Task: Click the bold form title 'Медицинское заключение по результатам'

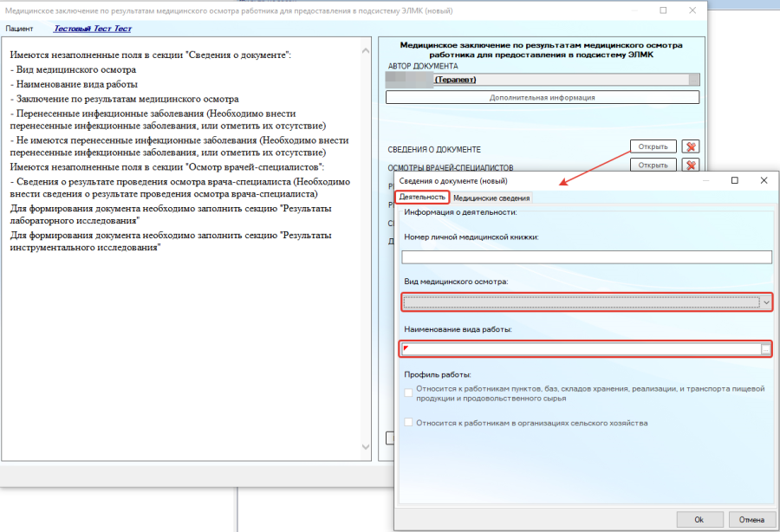Action: (x=541, y=49)
